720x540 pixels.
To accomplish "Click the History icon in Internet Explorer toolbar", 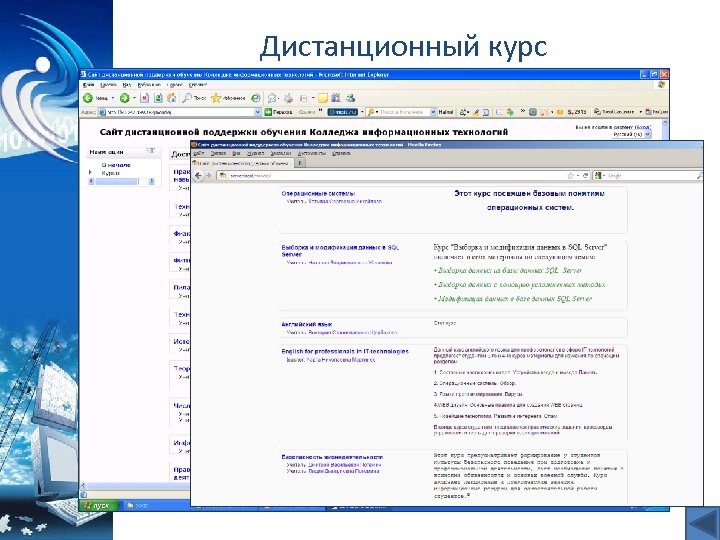I will tap(256, 98).
